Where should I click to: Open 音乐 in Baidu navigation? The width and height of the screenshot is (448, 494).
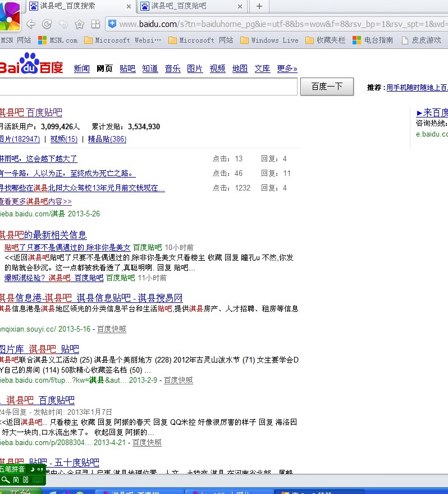coord(173,69)
